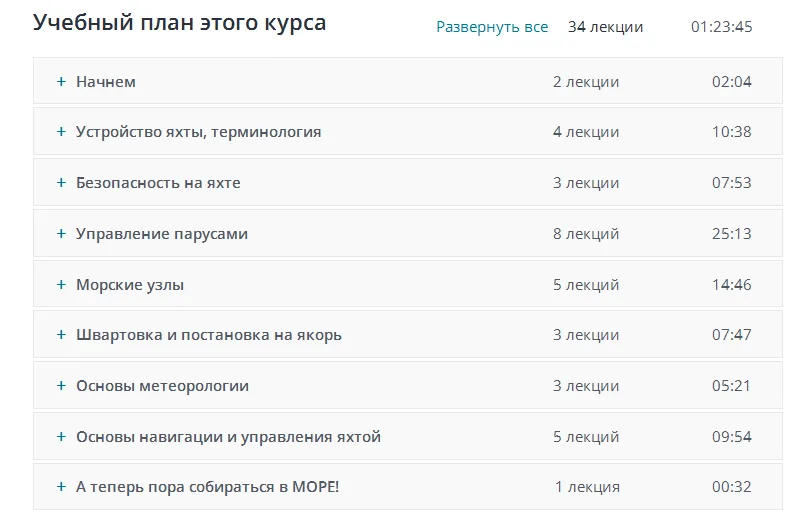This screenshot has width=806, height=522.
Task: Click plus icon next to Управление парусами
Action: 61,234
